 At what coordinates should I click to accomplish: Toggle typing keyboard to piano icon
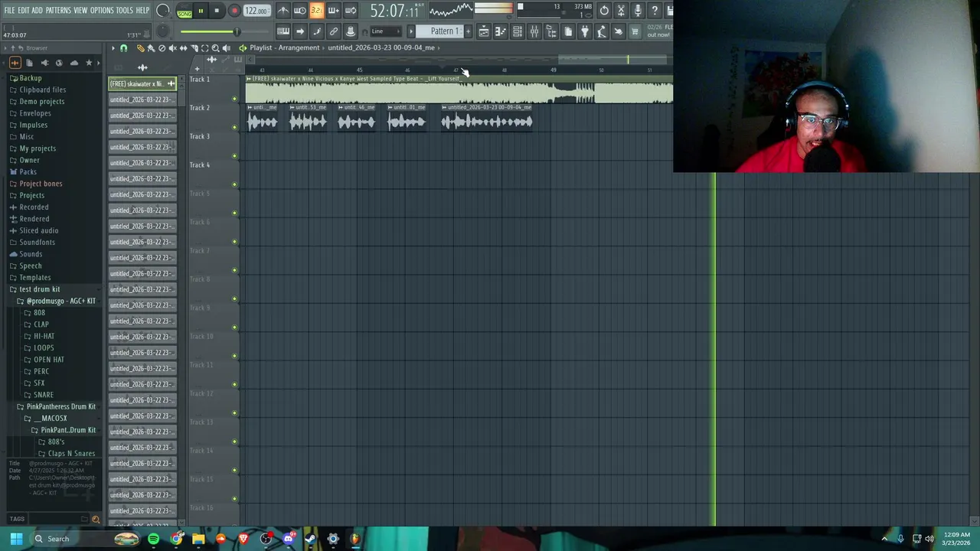[x=283, y=31]
